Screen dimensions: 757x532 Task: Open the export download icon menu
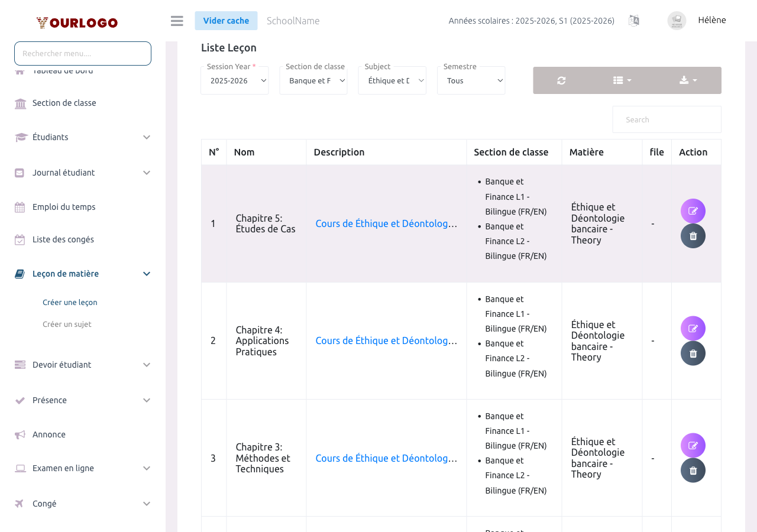[x=688, y=80]
